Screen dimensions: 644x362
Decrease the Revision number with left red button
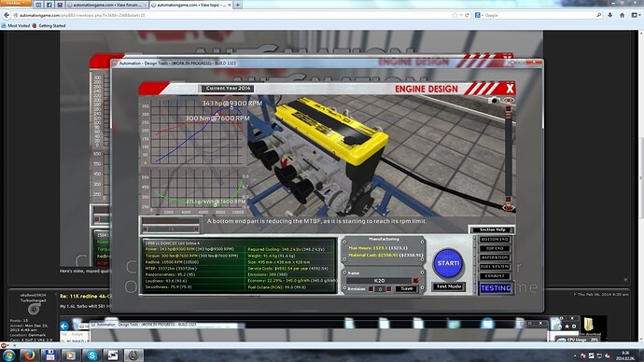tap(371, 289)
